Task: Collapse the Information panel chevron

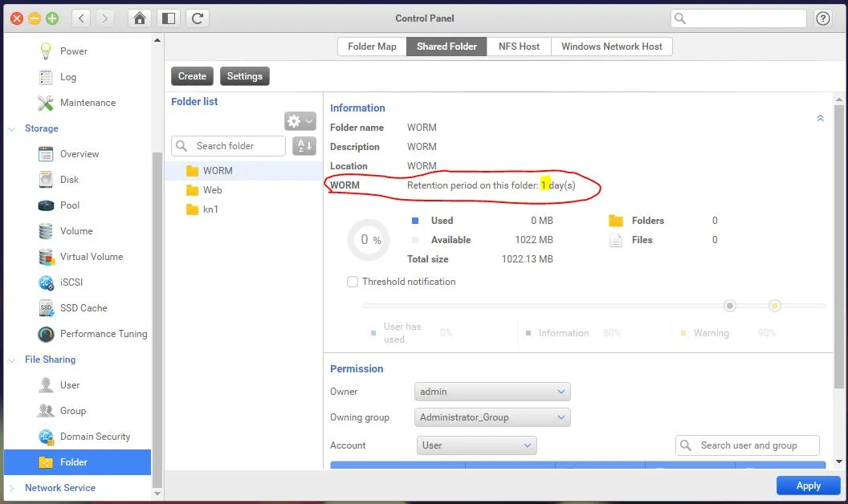Action: pos(820,118)
